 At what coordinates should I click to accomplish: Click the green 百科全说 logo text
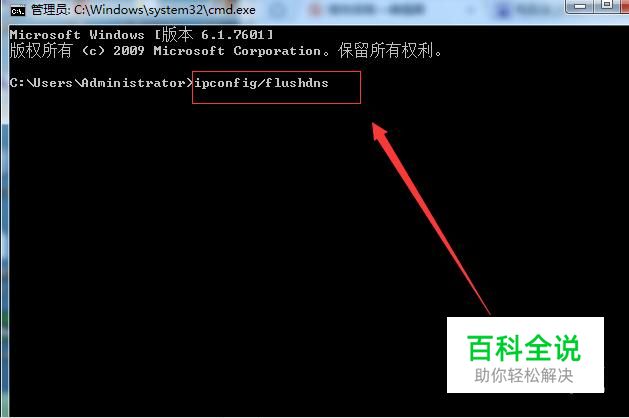(524, 348)
